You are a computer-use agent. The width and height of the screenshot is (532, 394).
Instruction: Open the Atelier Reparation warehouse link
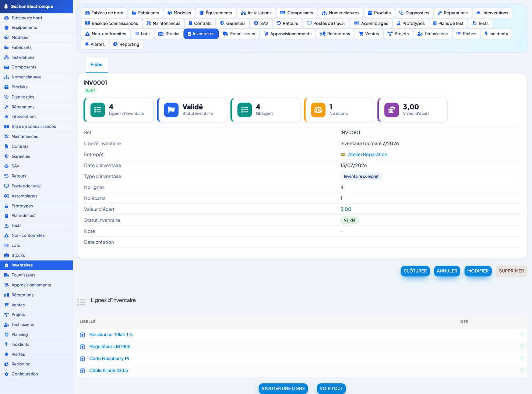[x=367, y=155]
